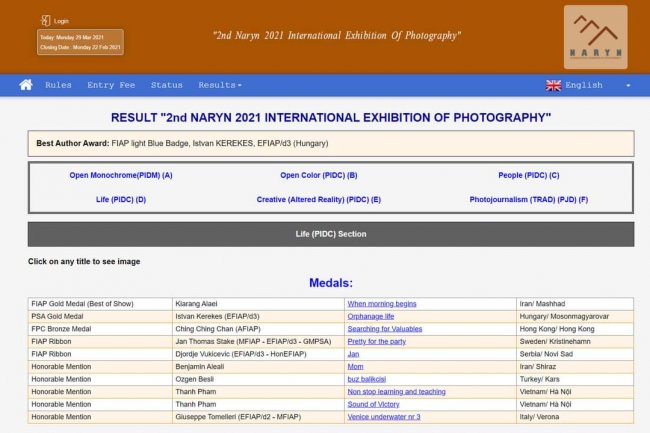This screenshot has width=650, height=433.
Task: Open the People (PIDC) (C) section
Action: 528,175
